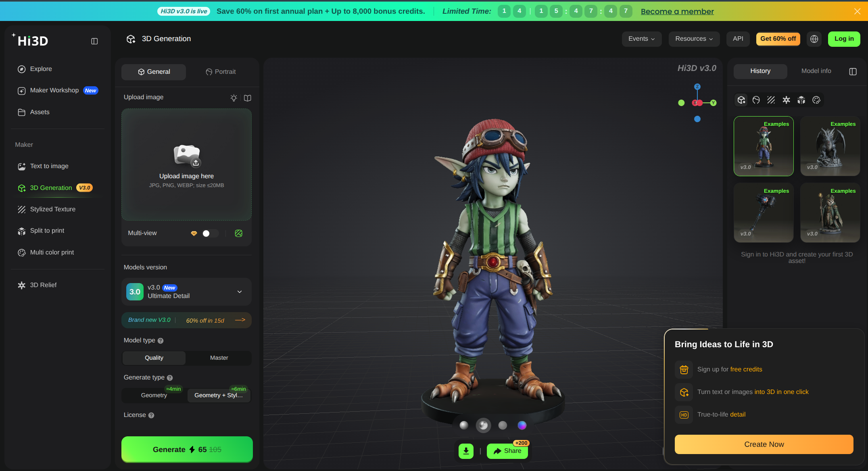Click the Z axis gizmo handle
This screenshot has height=471, width=868.
pos(697,87)
